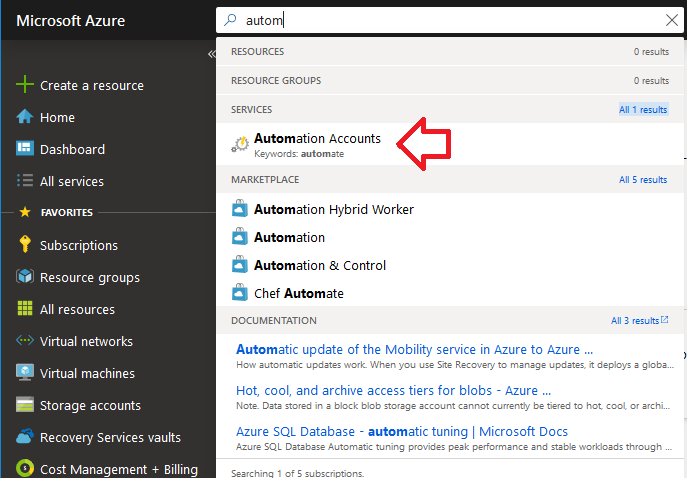Click the Virtual networks icon

click(x=25, y=340)
